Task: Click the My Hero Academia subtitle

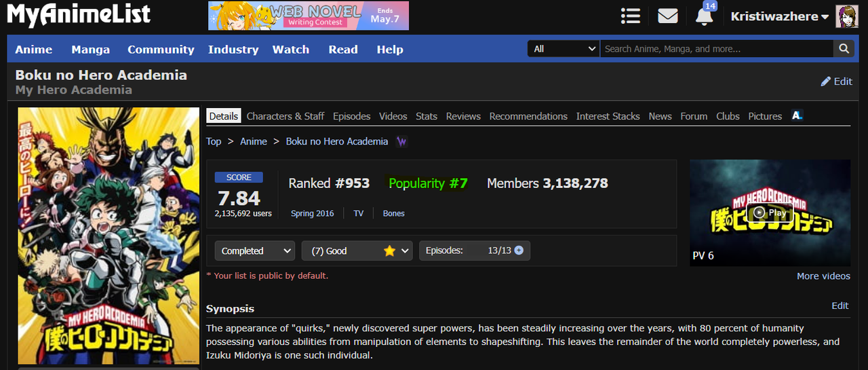Action: [74, 90]
